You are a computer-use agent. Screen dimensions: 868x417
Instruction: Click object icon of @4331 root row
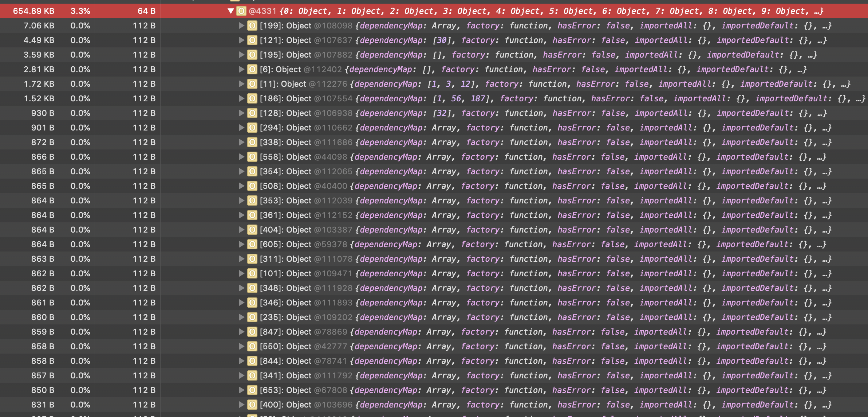pyautogui.click(x=241, y=11)
